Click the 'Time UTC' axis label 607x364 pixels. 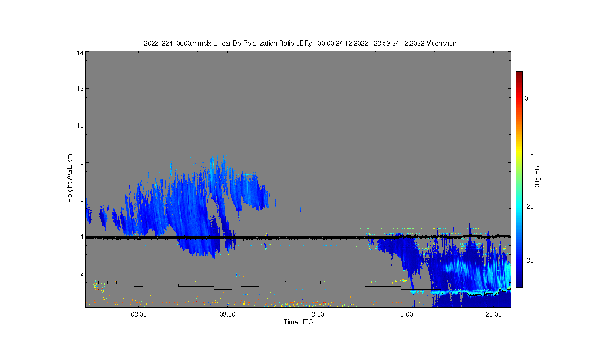coord(298,322)
